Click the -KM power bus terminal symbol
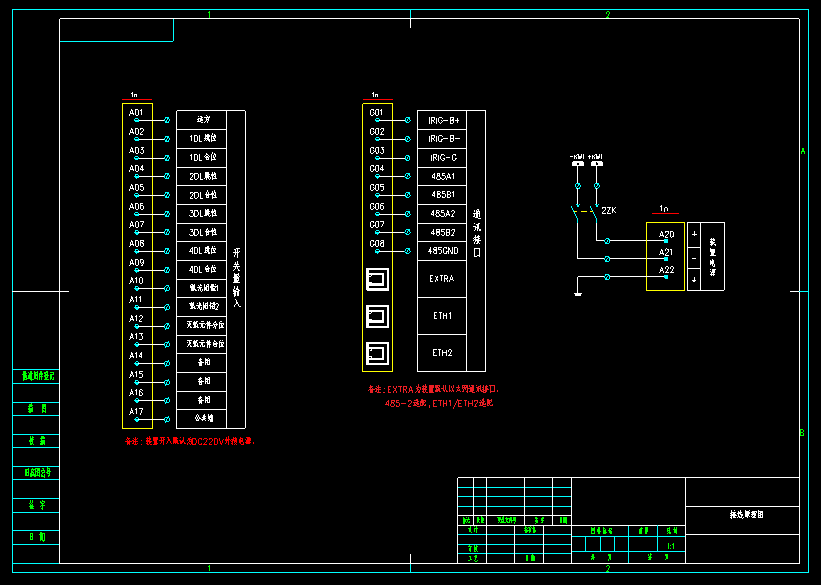 point(577,166)
